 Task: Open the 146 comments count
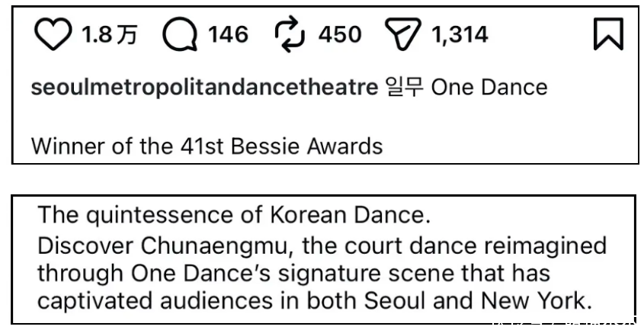(x=229, y=35)
